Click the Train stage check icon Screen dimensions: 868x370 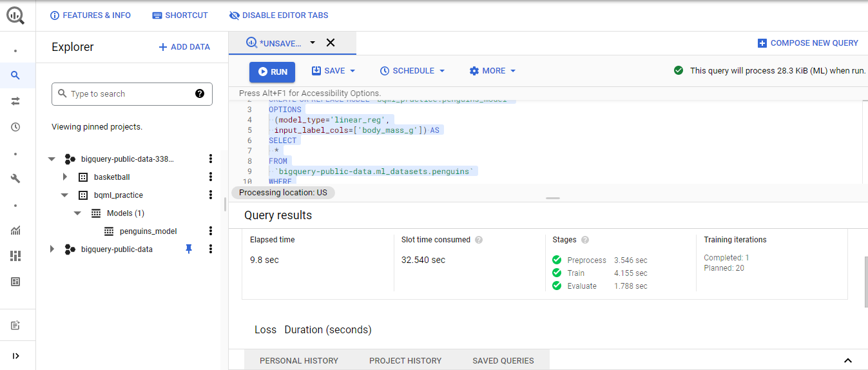tap(557, 273)
